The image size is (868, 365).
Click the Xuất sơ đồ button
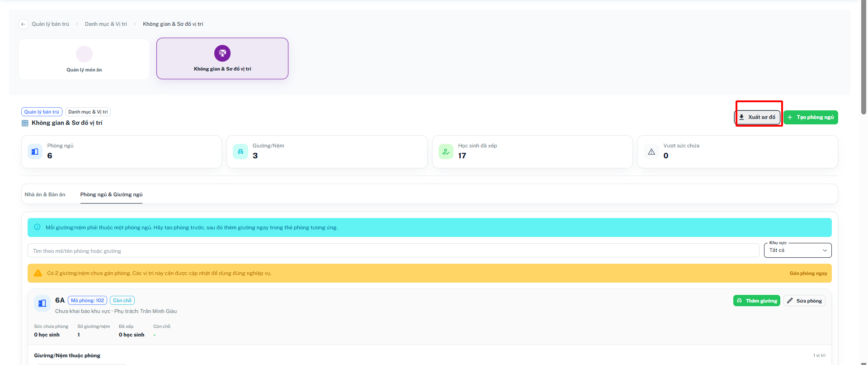[x=758, y=117]
